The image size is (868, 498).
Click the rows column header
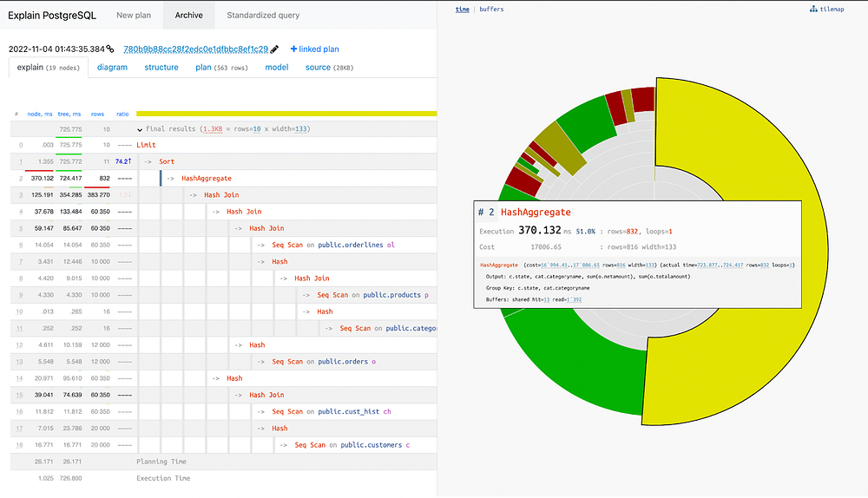click(97, 114)
